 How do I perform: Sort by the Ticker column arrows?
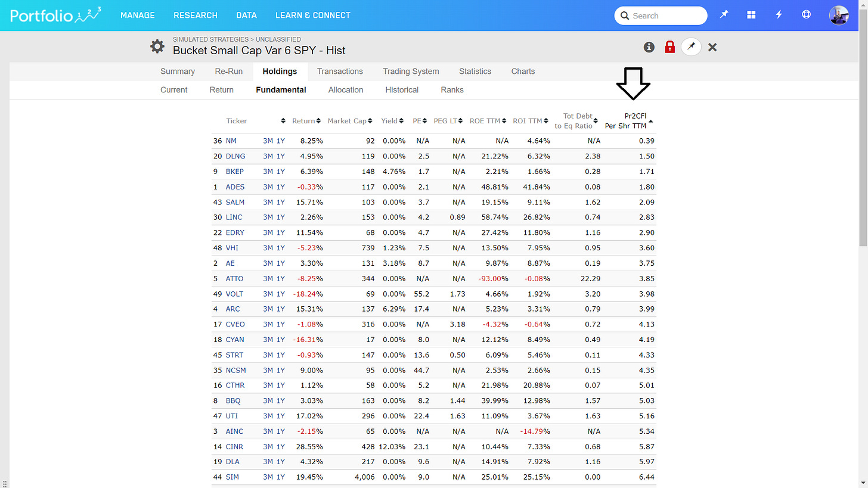pos(283,121)
